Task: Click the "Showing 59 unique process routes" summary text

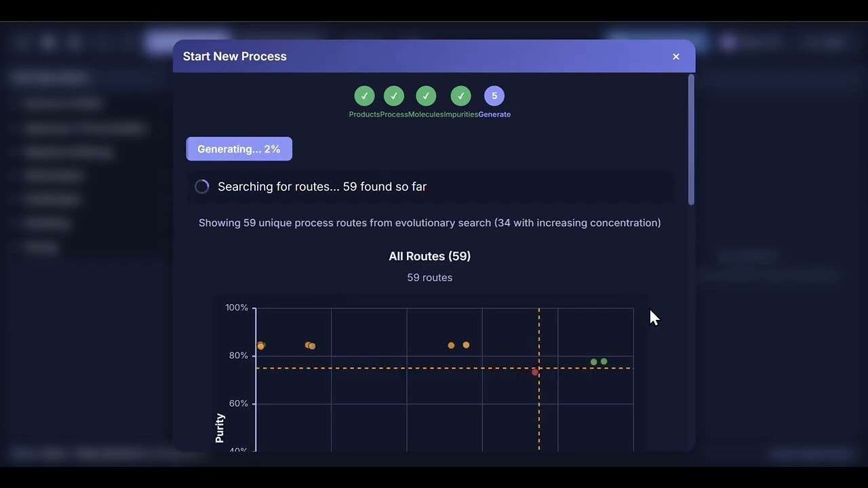Action: click(430, 223)
